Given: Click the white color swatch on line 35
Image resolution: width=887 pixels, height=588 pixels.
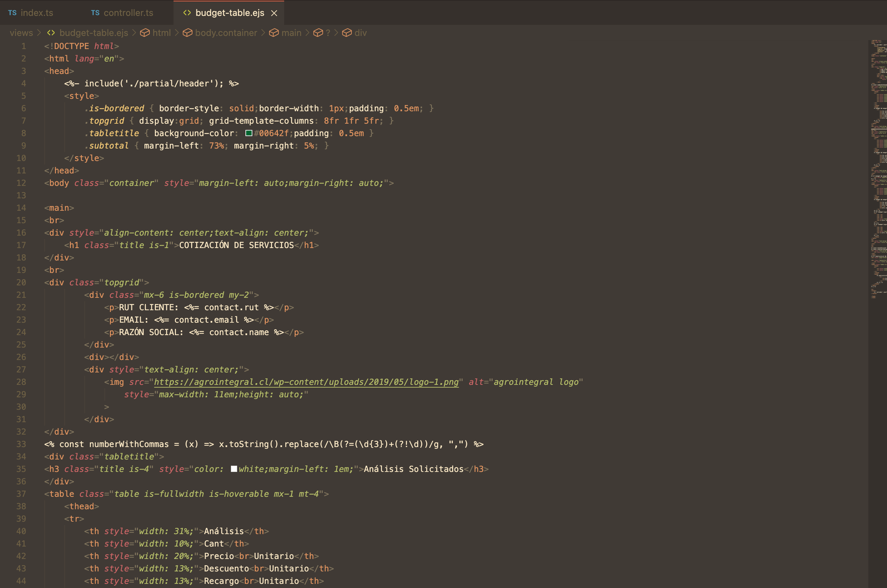Looking at the screenshot, I should click(x=234, y=468).
